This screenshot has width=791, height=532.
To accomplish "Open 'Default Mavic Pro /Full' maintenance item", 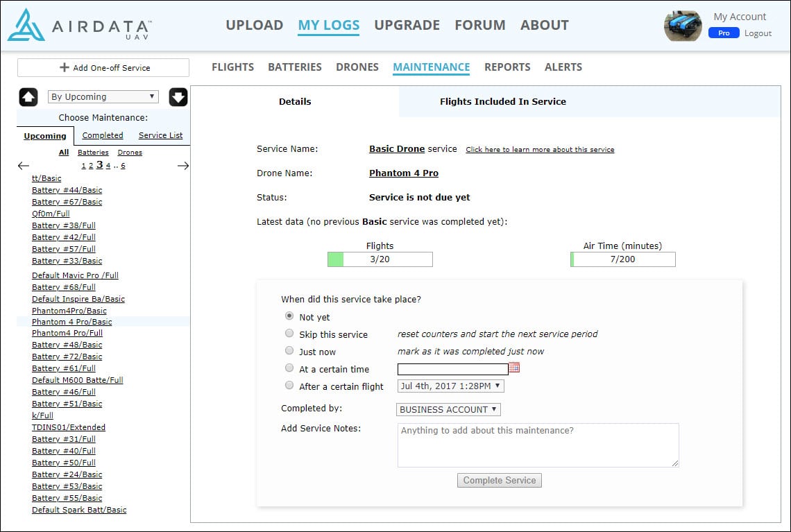I will [75, 275].
